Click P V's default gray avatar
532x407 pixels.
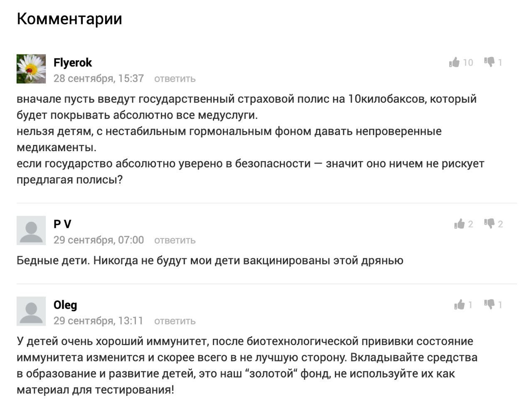tap(31, 230)
